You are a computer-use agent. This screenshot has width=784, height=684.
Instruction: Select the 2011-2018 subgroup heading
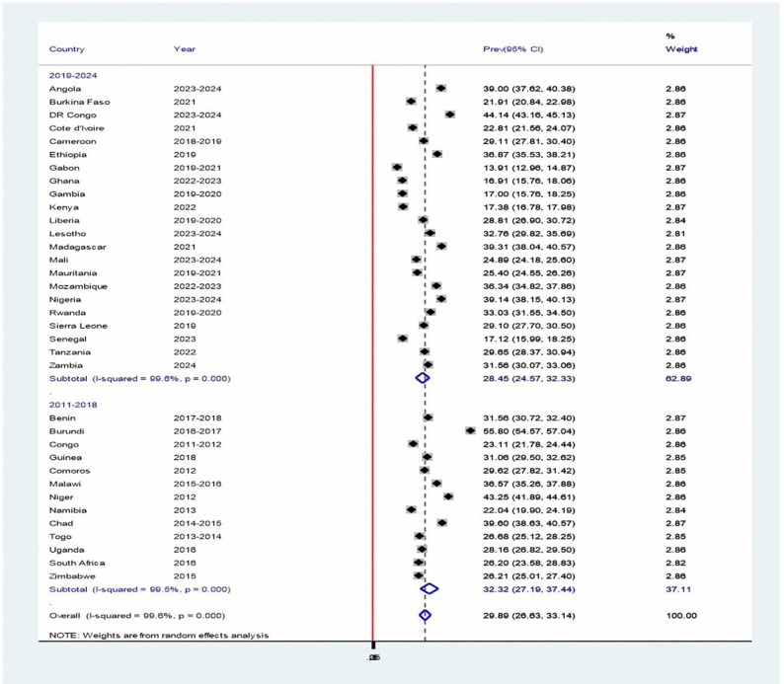coord(73,405)
